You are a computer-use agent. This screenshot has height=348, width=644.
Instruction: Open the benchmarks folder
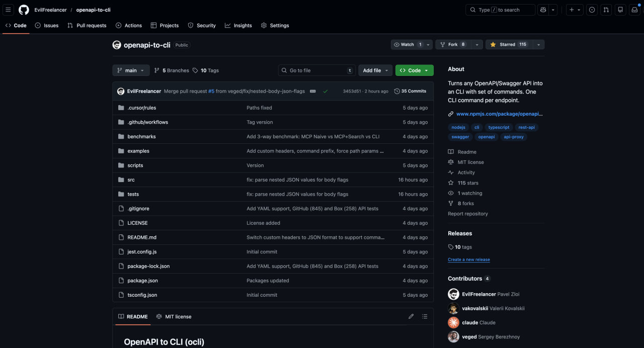(x=141, y=136)
